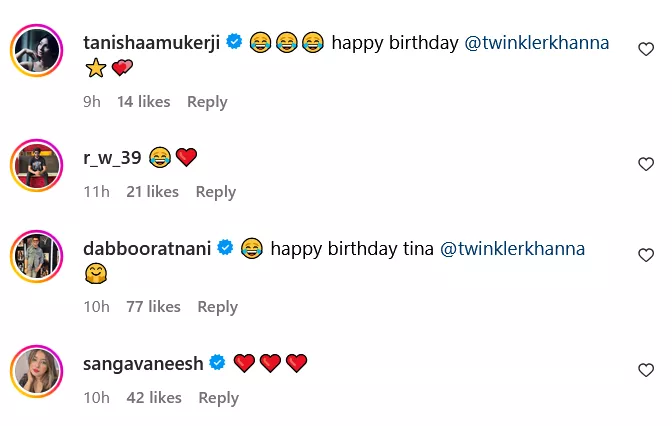Viewport: 672px width, 426px height.
Task: Reply to sangavaneesh's comment
Action: [x=218, y=398]
